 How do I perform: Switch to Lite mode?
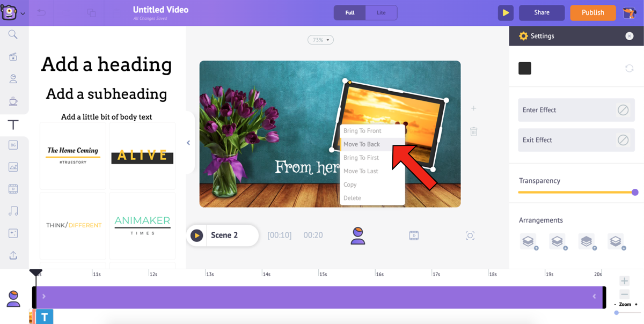coord(381,13)
